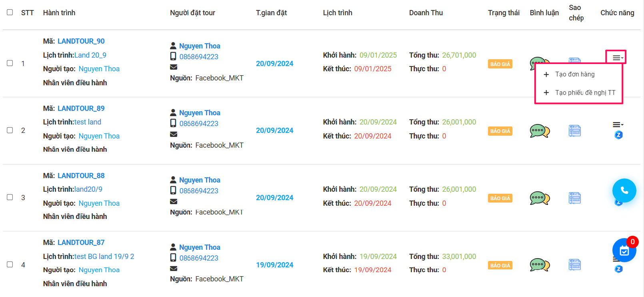Click the blue phone call button

(x=624, y=191)
